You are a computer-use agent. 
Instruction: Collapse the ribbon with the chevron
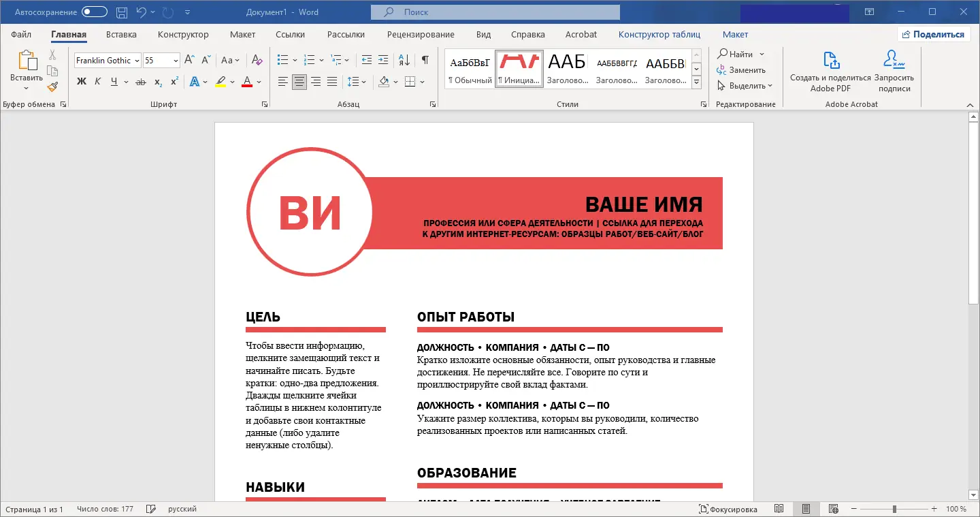click(x=970, y=104)
